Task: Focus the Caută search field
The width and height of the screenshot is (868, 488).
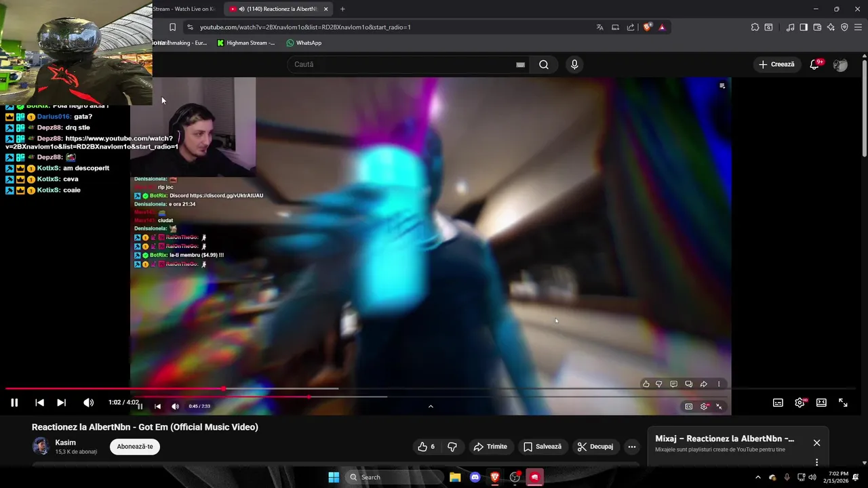Action: click(x=403, y=64)
